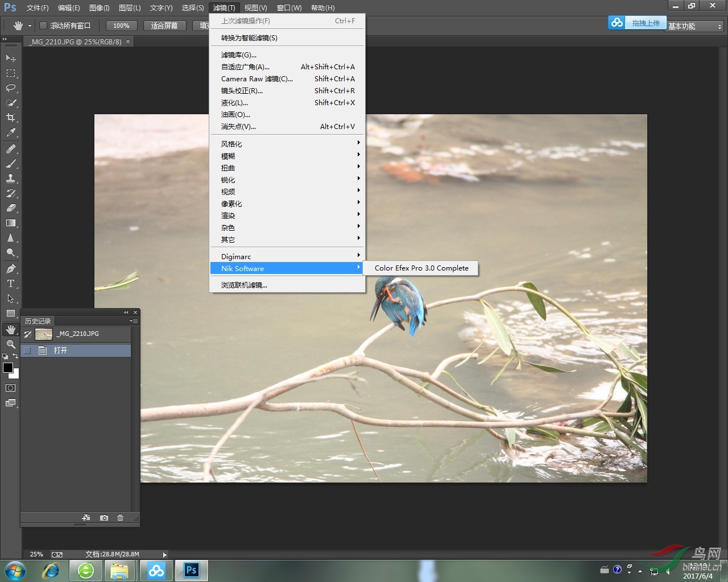Activate the horizontal Type tool
Image resolution: width=728 pixels, height=582 pixels.
[x=11, y=284]
